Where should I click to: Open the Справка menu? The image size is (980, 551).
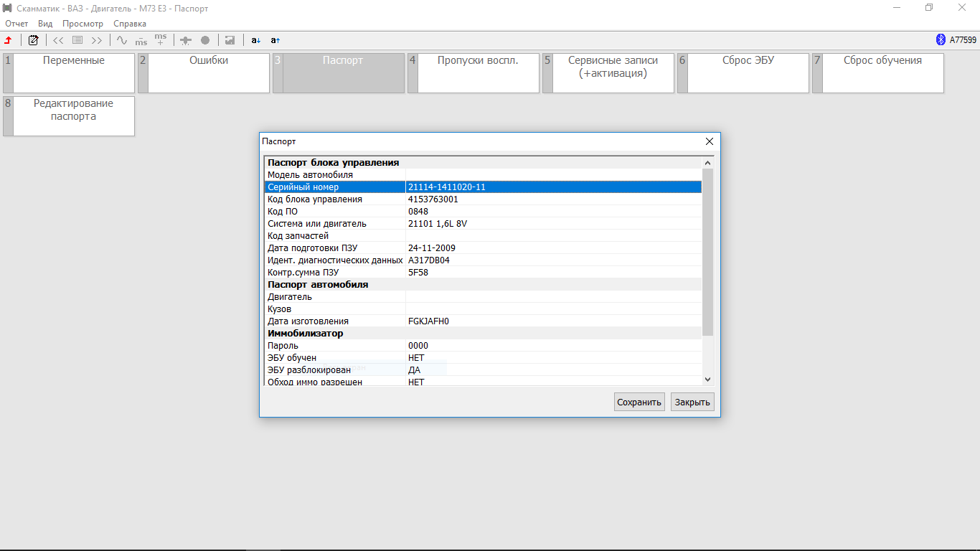(x=130, y=24)
